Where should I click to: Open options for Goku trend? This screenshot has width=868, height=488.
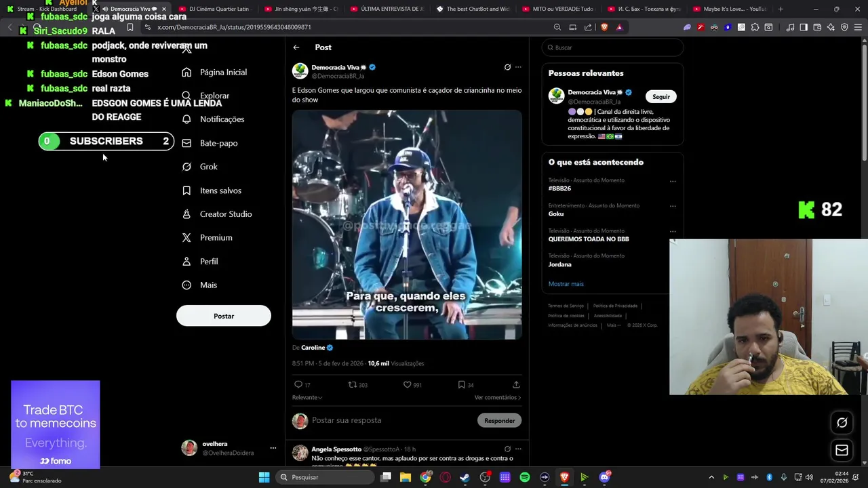pos(673,206)
